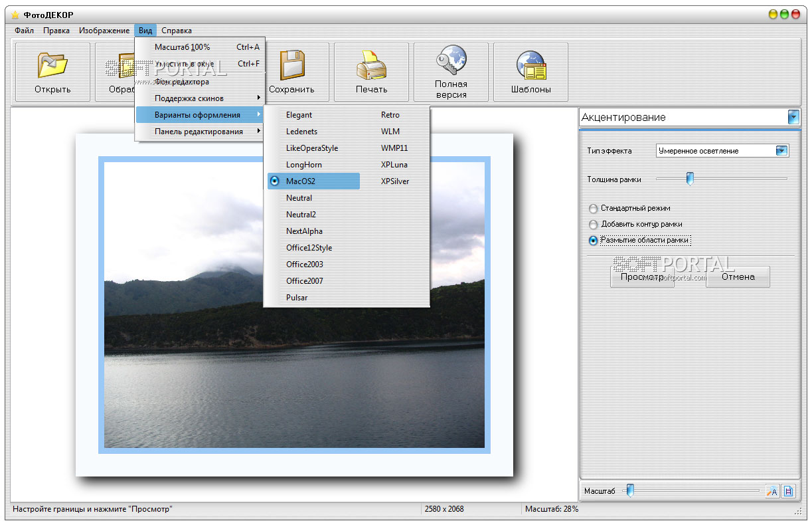Choose Масштаб 100% menu entry
The height and width of the screenshot is (527, 812).
point(200,47)
